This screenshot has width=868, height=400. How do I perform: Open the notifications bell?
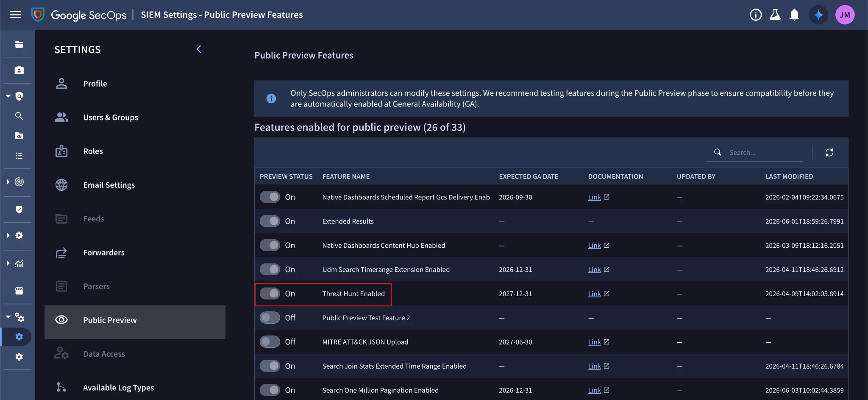click(795, 15)
